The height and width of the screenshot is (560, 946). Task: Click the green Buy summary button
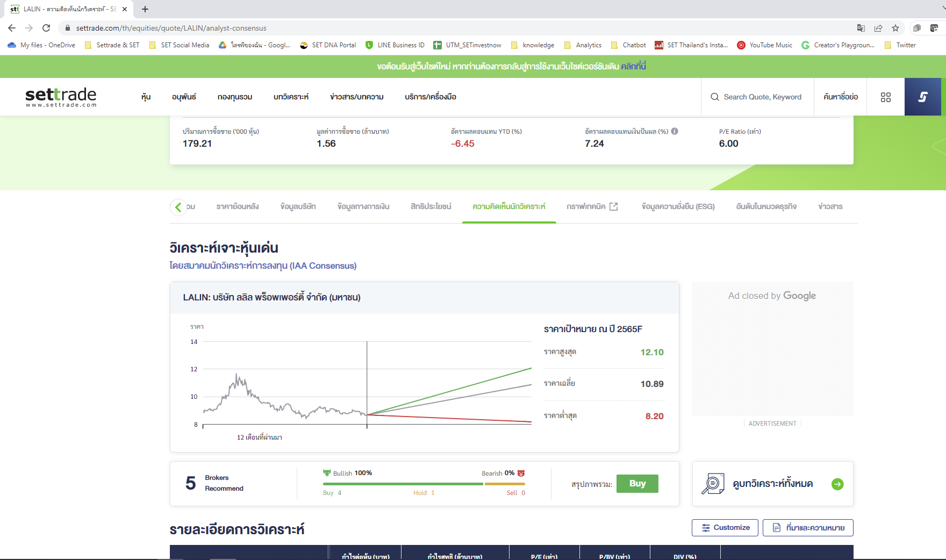tap(637, 483)
